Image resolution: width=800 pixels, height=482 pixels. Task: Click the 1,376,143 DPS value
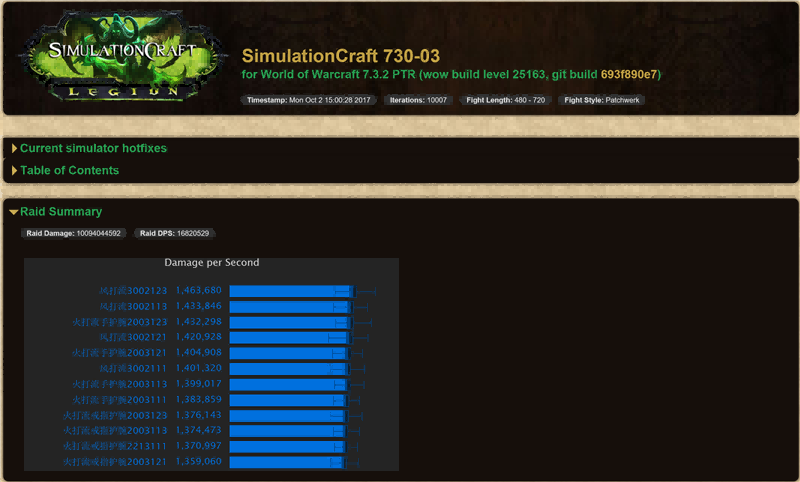[x=199, y=415]
